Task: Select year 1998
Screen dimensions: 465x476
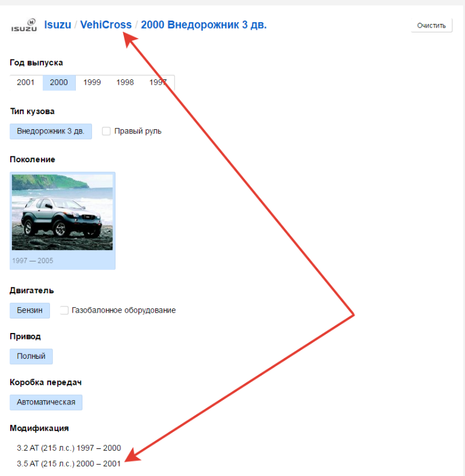Action: (125, 82)
